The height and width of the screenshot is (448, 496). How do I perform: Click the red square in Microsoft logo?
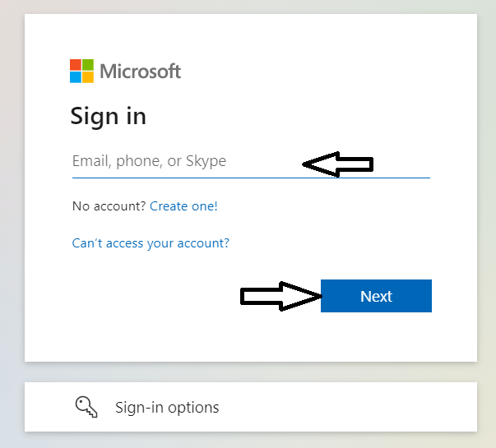pos(76,64)
